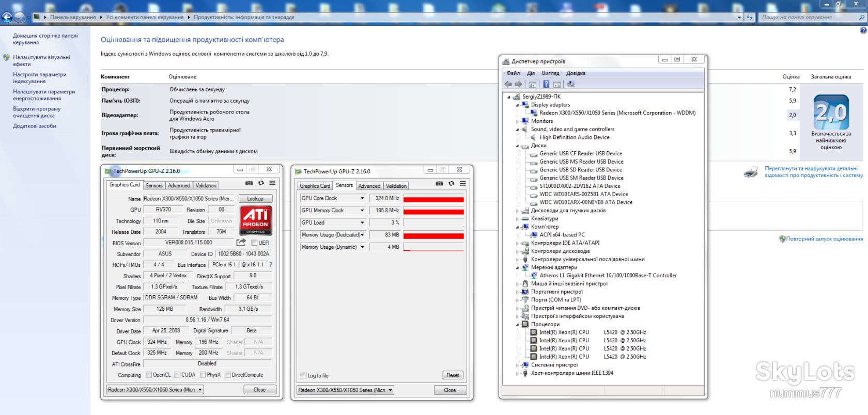Viewport: 868px width, 415px height.
Task: Click the Forward arrow in Device Manager toolbar
Action: (x=518, y=84)
